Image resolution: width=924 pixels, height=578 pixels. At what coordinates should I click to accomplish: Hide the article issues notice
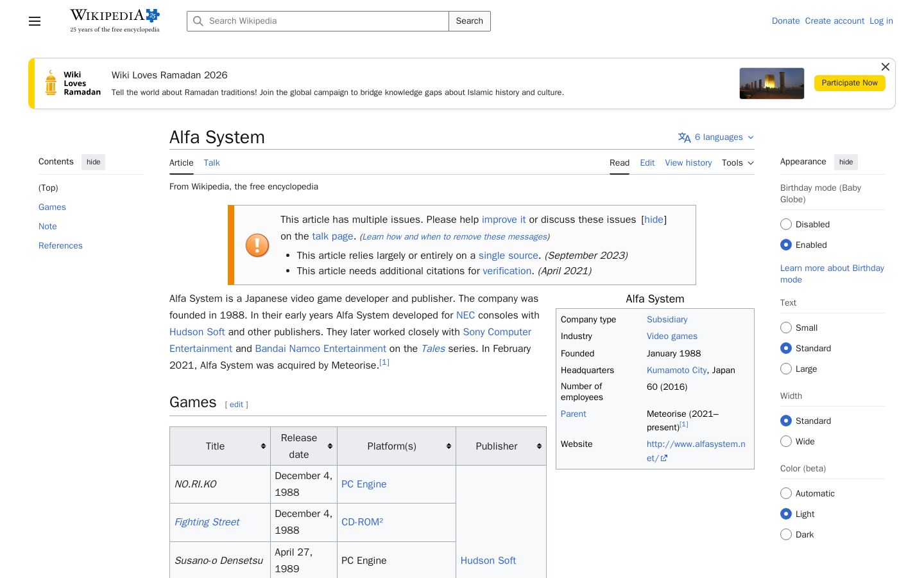pyautogui.click(x=654, y=220)
